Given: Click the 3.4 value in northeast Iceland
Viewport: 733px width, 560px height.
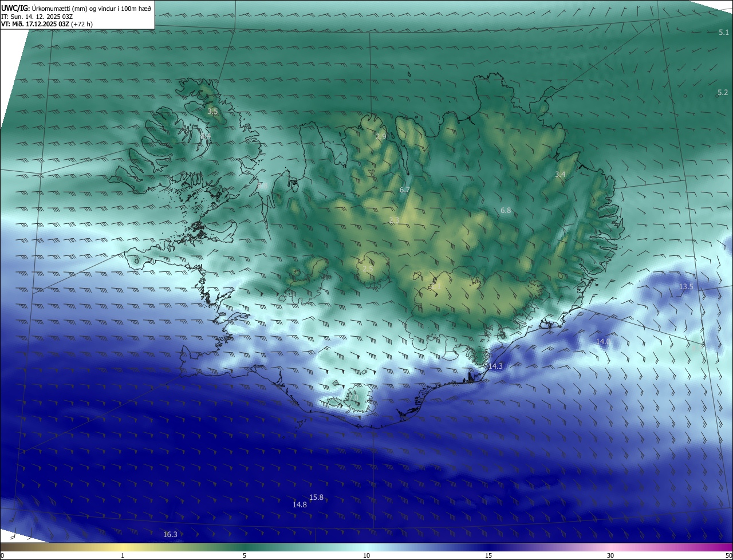Looking at the screenshot, I should coord(560,174).
